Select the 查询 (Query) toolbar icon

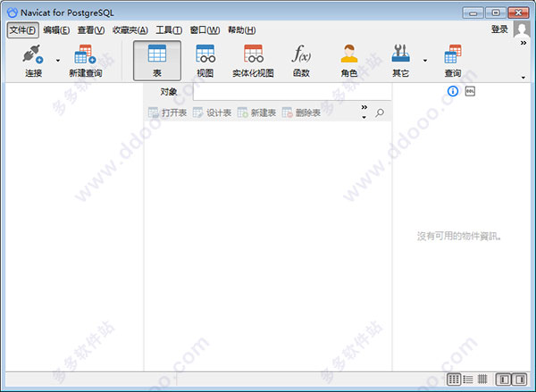click(453, 54)
